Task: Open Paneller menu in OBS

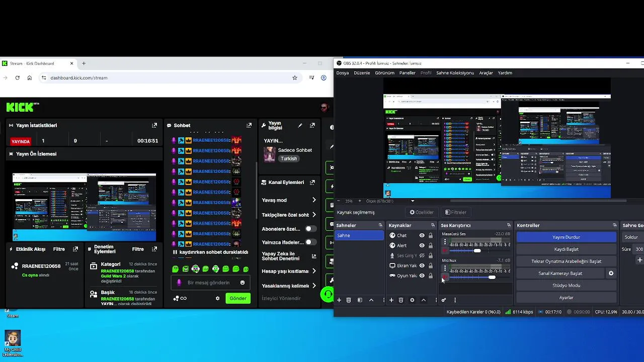Action: coord(408,73)
